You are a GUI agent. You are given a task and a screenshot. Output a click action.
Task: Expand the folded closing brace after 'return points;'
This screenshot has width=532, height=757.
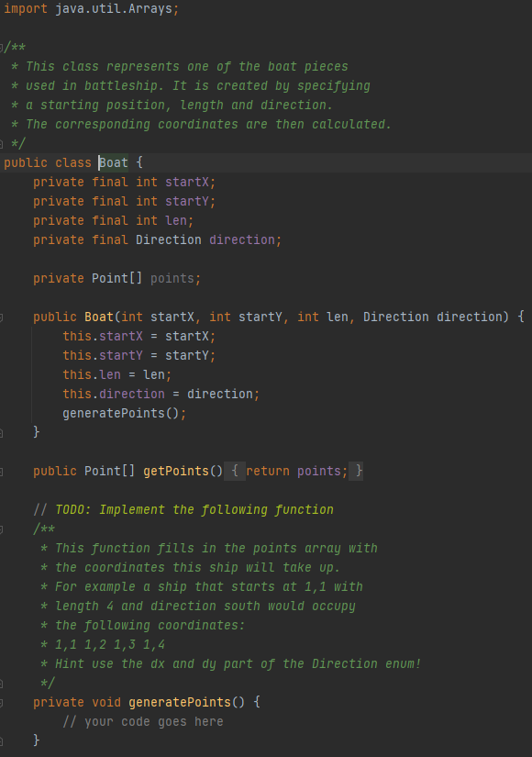click(358, 471)
